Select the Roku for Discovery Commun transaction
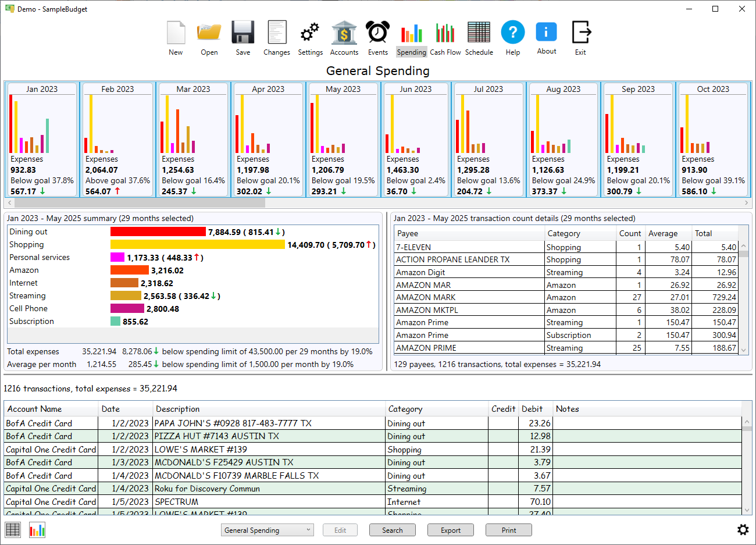 click(373, 489)
